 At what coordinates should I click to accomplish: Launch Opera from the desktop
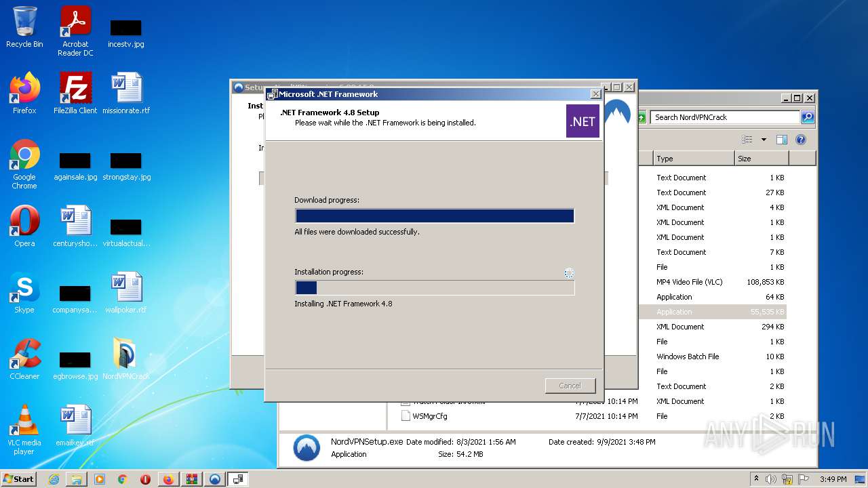coord(24,226)
